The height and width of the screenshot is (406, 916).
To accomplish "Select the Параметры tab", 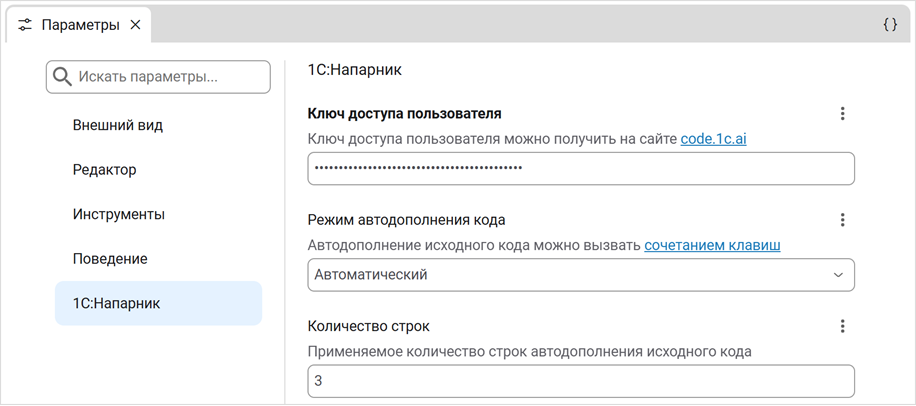I will pos(79,25).
